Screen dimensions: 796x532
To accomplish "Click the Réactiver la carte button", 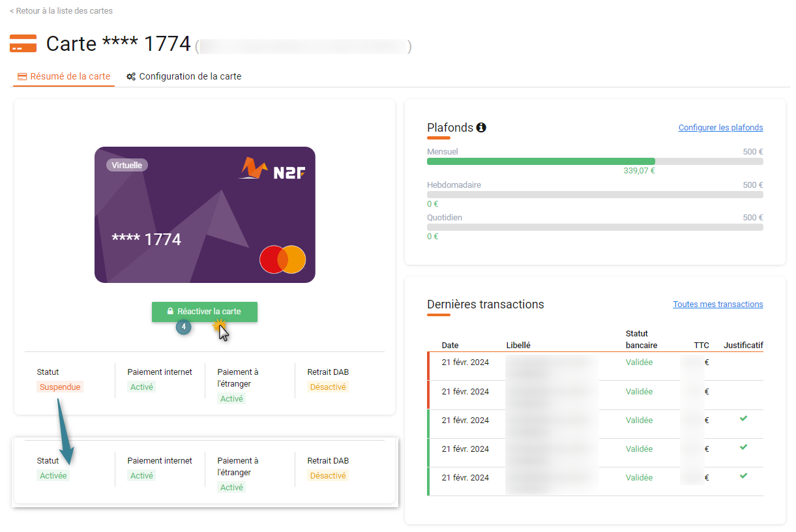I will point(205,312).
